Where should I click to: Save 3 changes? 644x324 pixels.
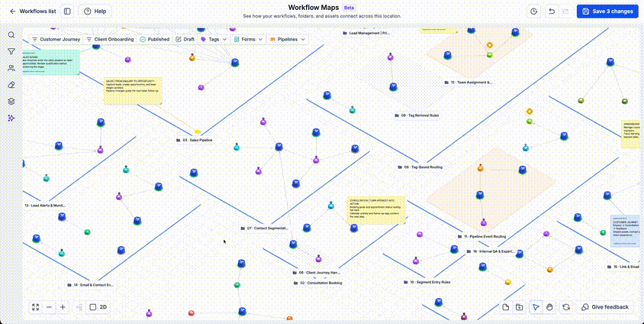coord(607,11)
